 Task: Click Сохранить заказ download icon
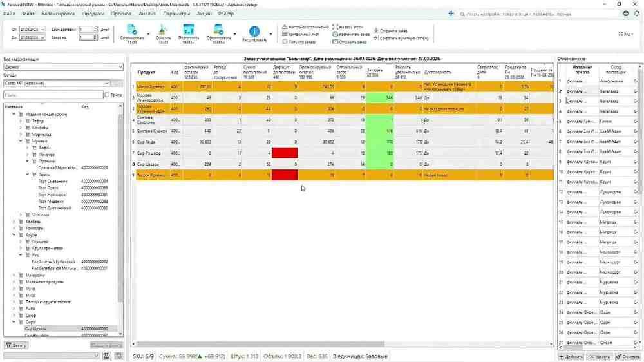tap(376, 30)
